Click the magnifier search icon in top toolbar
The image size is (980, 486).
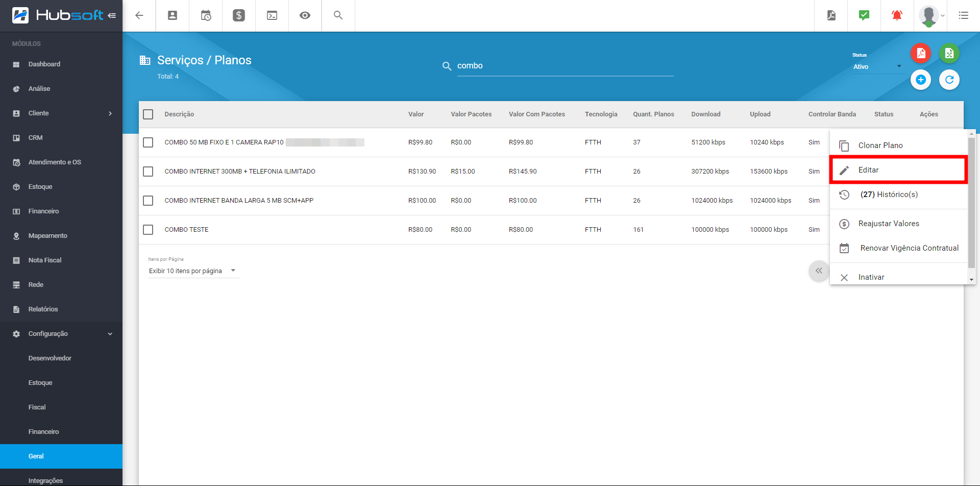click(338, 15)
